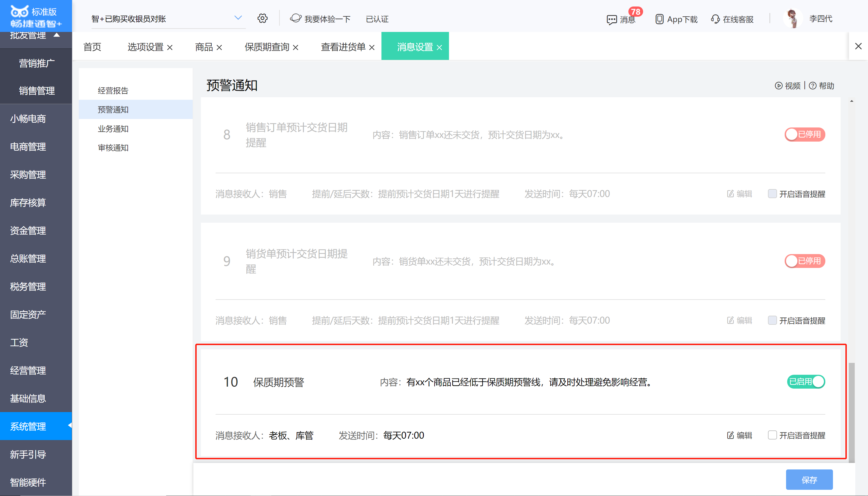Close the 查看进货单 tab

372,47
